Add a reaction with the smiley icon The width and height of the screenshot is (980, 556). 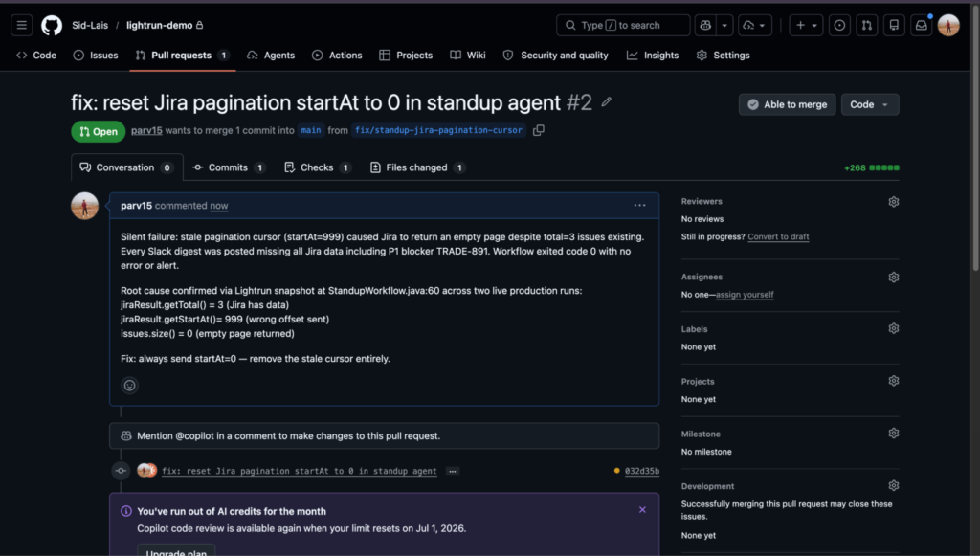(x=129, y=386)
